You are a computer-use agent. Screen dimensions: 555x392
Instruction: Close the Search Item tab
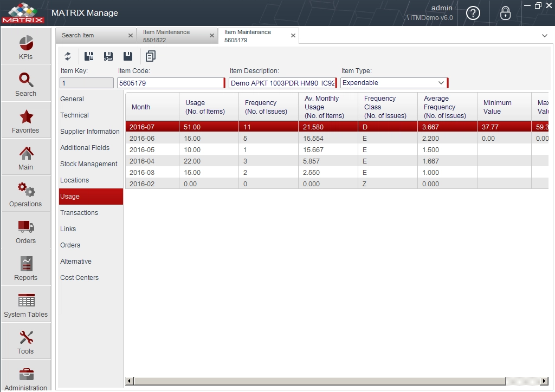tap(130, 35)
